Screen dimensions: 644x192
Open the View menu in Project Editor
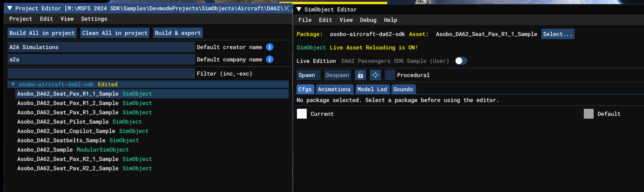tap(67, 19)
